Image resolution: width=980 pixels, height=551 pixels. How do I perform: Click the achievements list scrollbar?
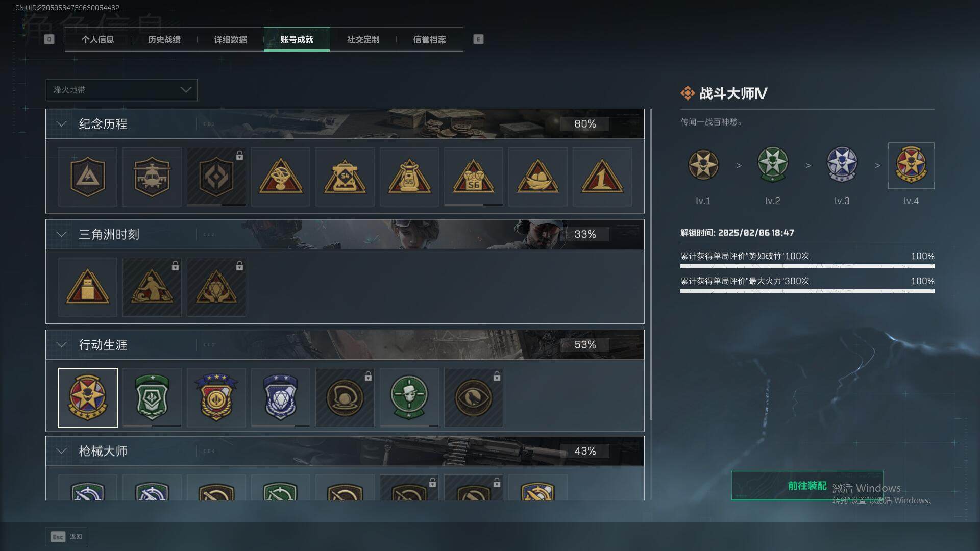[x=650, y=264]
